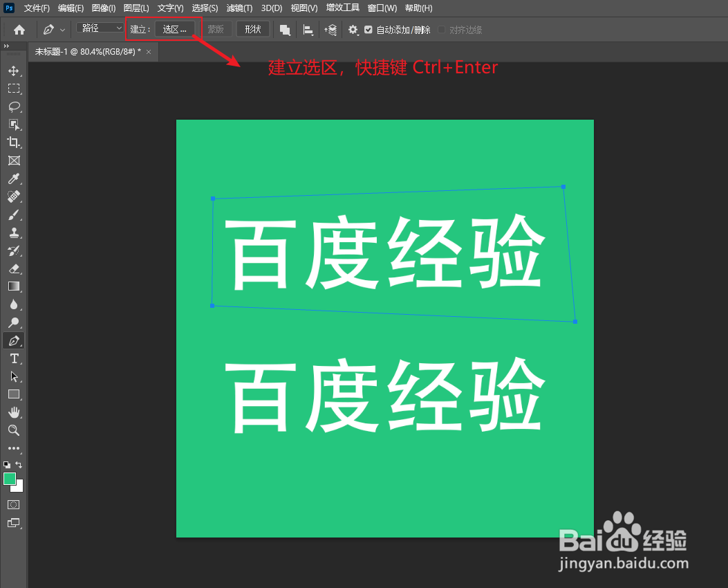Click the green foreground color swatch
Image resolution: width=728 pixels, height=588 pixels.
pos(10,479)
